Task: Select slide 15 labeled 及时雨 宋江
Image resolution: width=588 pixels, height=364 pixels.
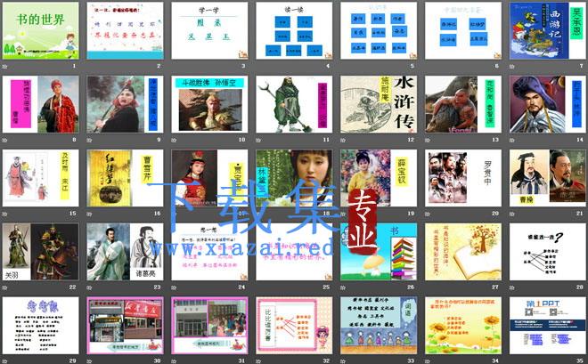Action: click(40, 178)
